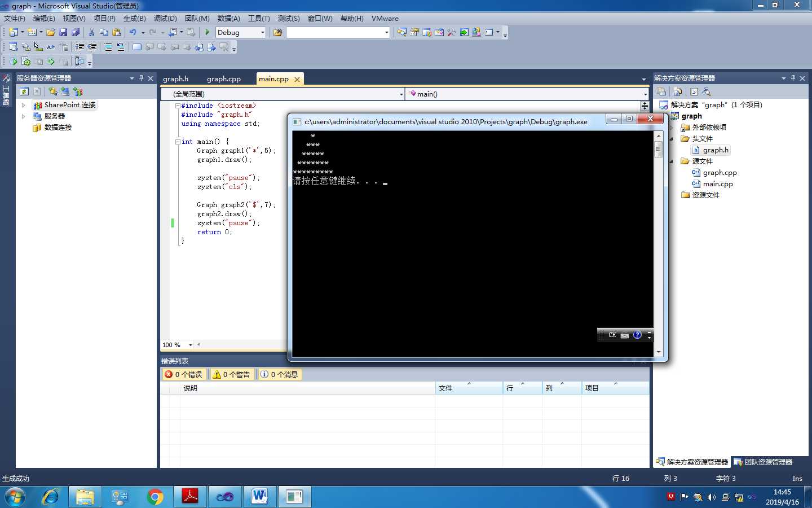Click the Open File folder icon
Screen dimensions: 812x508
tap(51, 32)
